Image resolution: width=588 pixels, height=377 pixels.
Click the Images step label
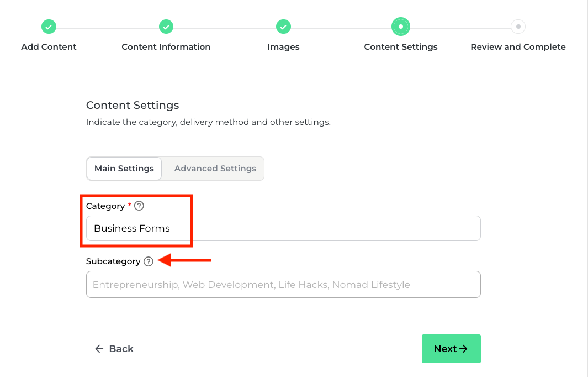[x=283, y=47]
